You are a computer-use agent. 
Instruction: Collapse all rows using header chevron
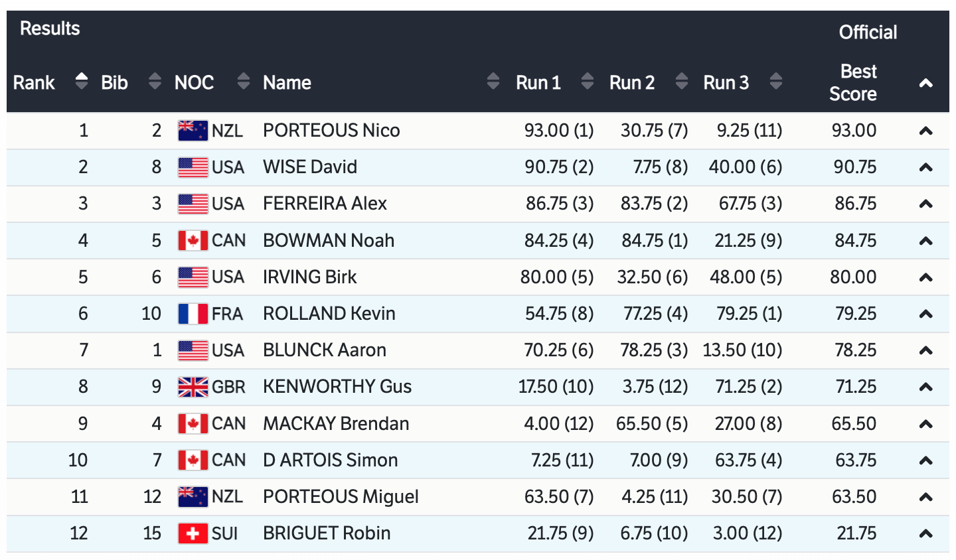[925, 84]
